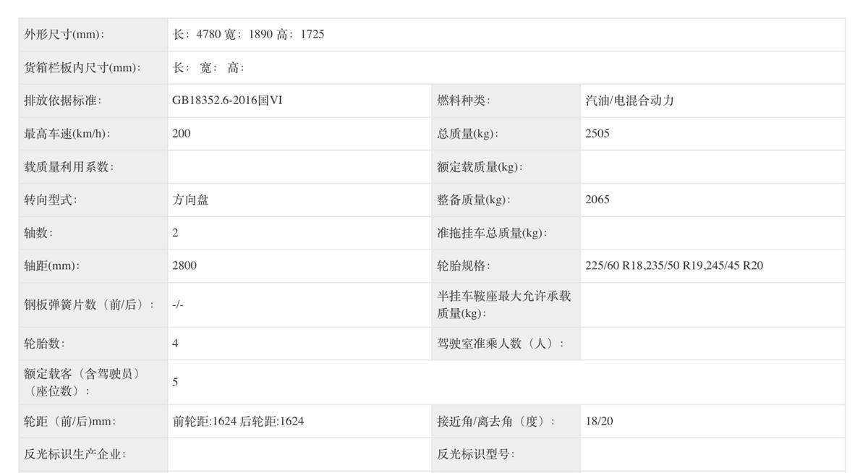Click the 整备质量(kg) value 2065
Viewport: 868px width, 473px height.
(597, 200)
